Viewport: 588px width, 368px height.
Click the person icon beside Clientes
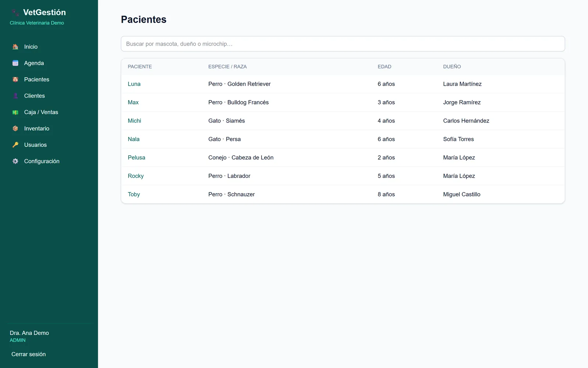click(15, 96)
